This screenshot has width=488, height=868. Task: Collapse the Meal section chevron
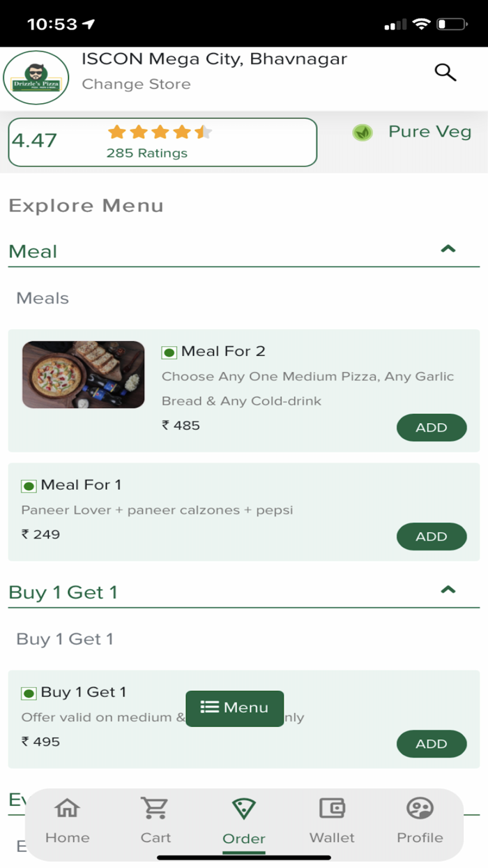point(448,249)
